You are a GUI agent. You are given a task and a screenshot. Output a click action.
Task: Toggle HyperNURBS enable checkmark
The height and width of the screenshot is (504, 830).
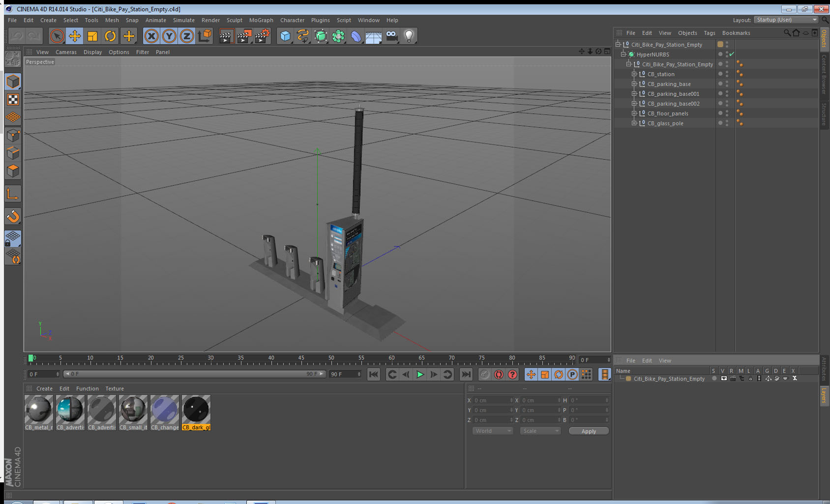[732, 54]
